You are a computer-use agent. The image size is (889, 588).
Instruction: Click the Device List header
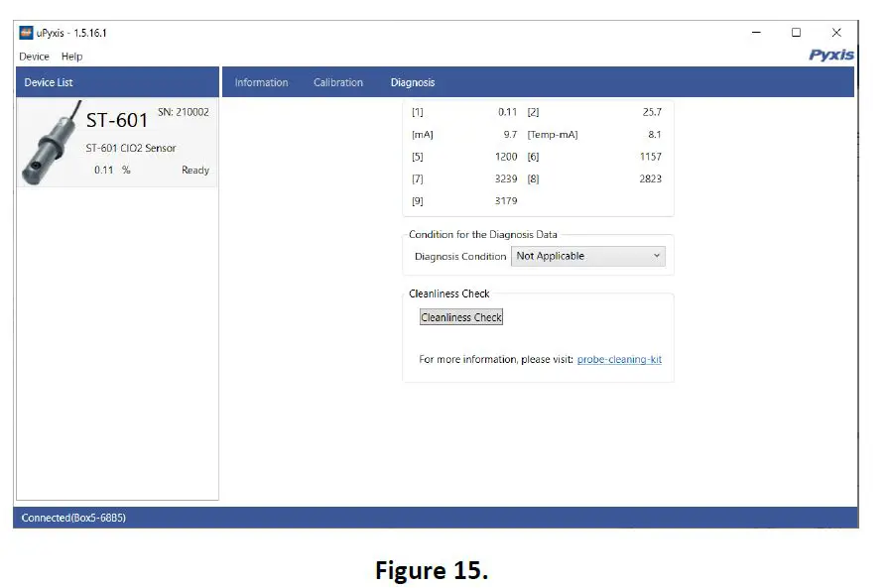[117, 82]
